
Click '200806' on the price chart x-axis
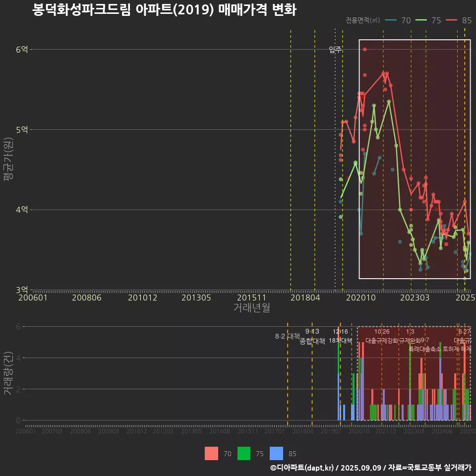[86, 297]
